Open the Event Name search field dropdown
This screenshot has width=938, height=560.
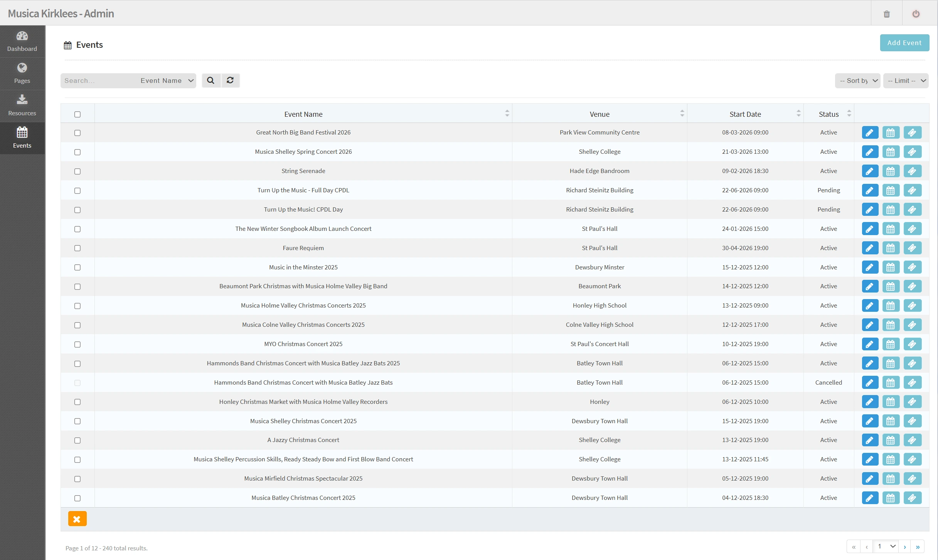point(167,81)
